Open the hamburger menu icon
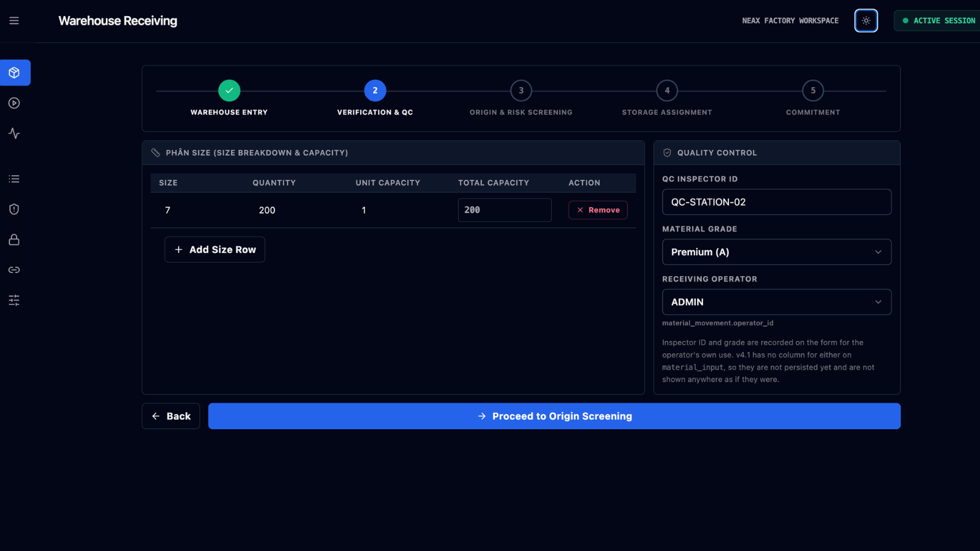 tap(14, 21)
